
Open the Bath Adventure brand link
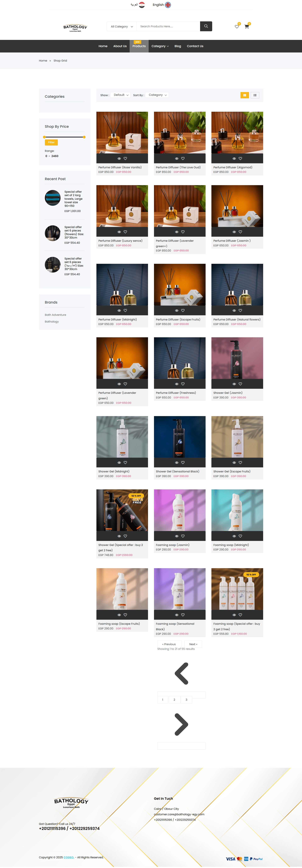click(x=55, y=315)
